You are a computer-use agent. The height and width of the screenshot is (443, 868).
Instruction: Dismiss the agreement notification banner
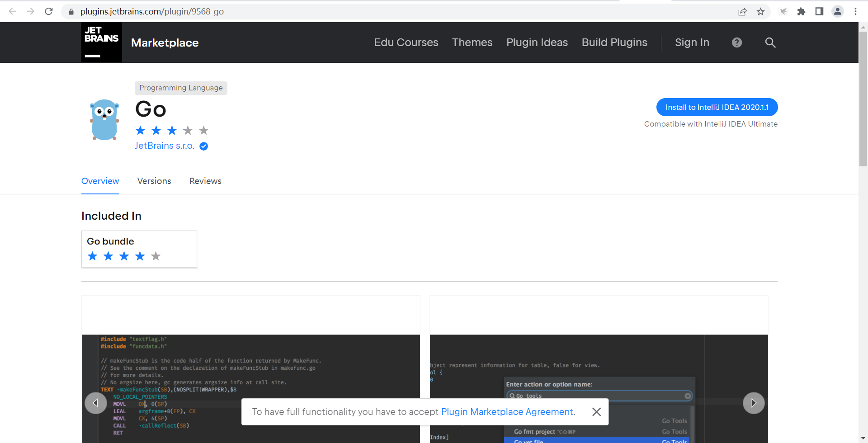coord(597,412)
